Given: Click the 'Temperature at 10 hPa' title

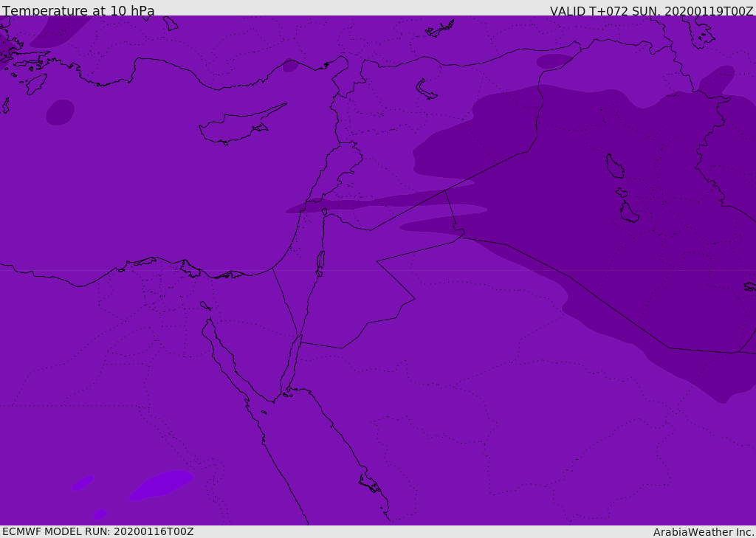Looking at the screenshot, I should pos(78,10).
